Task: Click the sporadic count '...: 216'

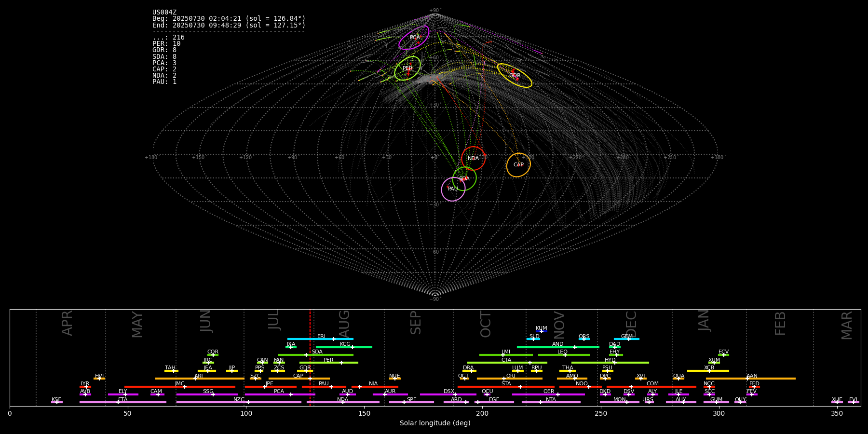Action: [168, 38]
